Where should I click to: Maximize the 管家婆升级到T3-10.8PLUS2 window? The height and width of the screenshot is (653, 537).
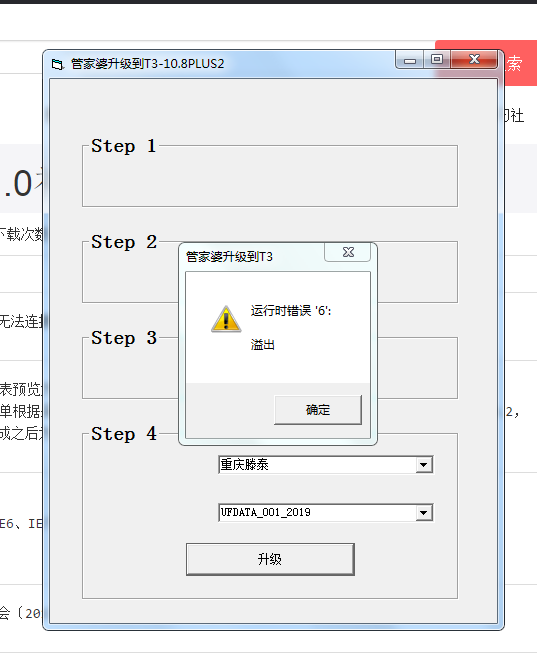click(437, 60)
